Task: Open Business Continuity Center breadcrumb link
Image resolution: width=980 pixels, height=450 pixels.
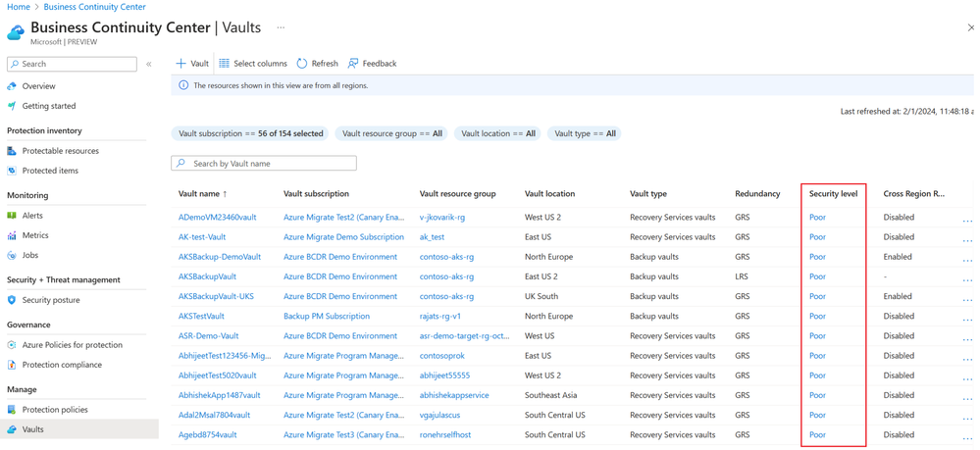Action: [95, 7]
